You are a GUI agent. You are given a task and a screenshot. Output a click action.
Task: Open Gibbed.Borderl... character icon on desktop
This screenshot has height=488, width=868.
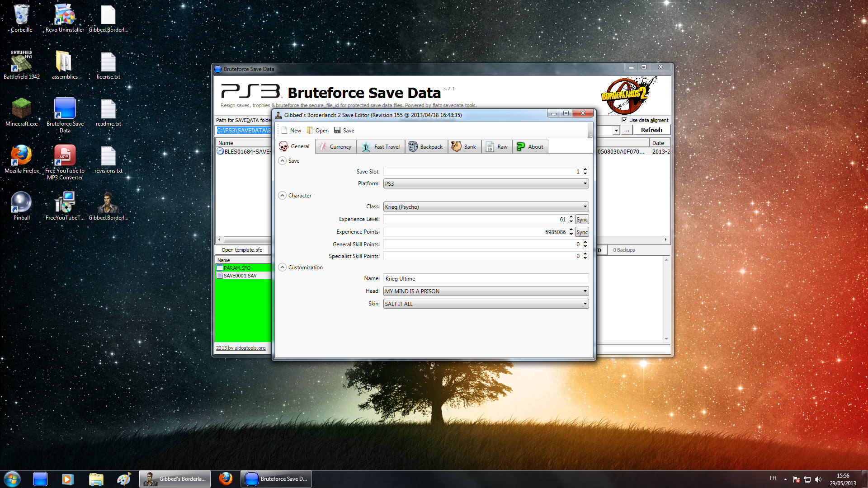click(x=108, y=206)
